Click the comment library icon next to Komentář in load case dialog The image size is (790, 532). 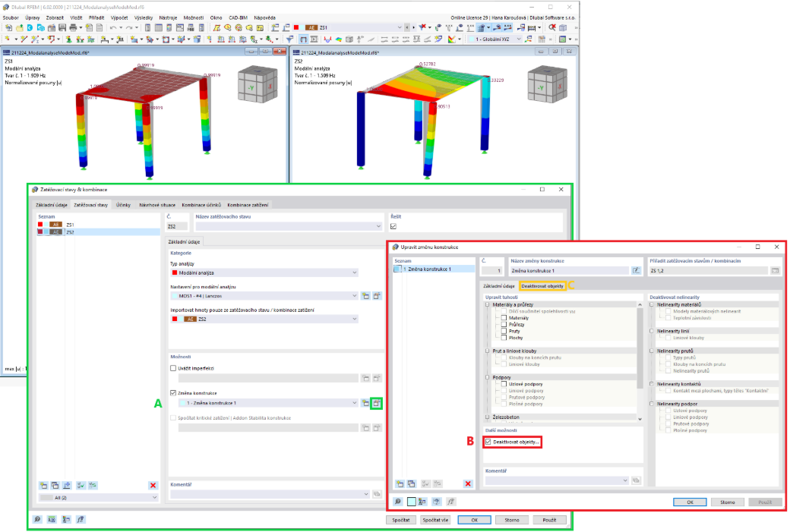pyautogui.click(x=377, y=494)
